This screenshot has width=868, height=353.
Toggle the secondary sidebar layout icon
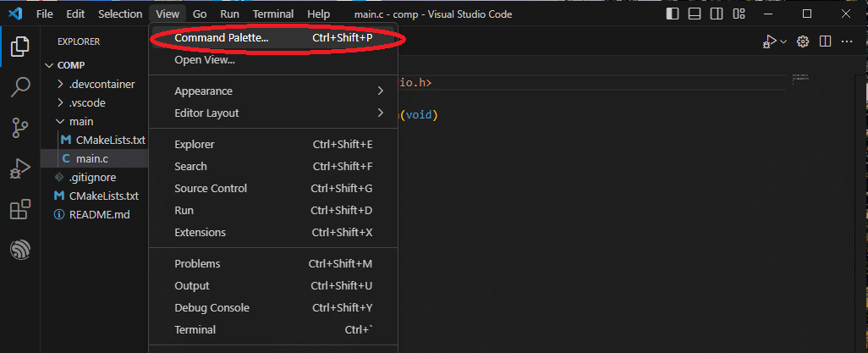[x=717, y=14]
